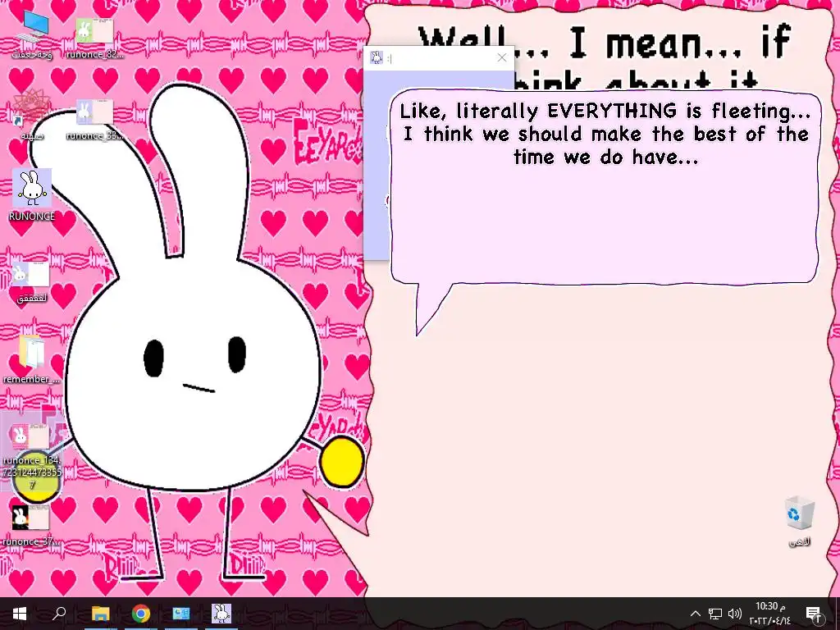
Task: Close the small bunny dialog window
Action: tap(502, 58)
